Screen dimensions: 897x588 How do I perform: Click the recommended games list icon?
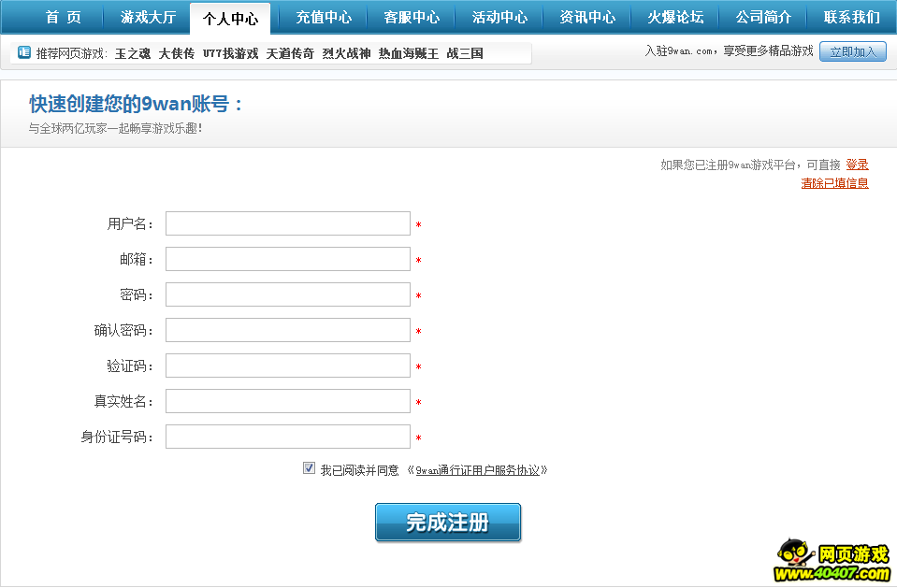[x=24, y=52]
